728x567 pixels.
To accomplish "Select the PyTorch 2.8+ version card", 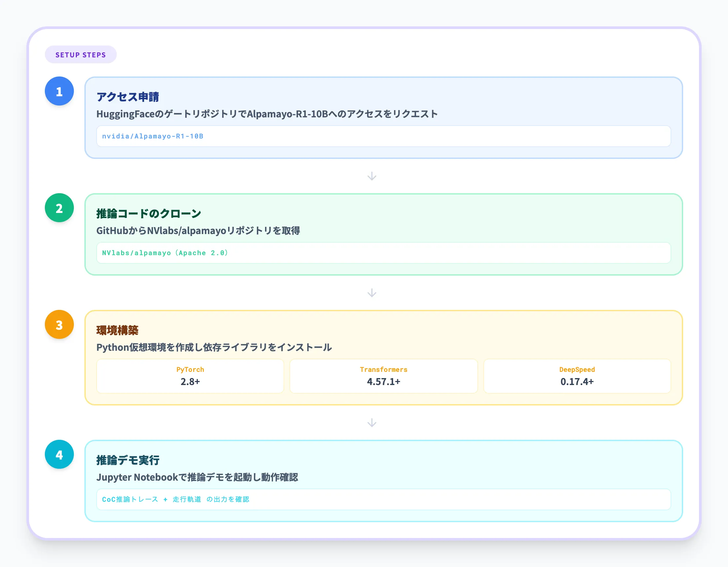I will pos(190,376).
